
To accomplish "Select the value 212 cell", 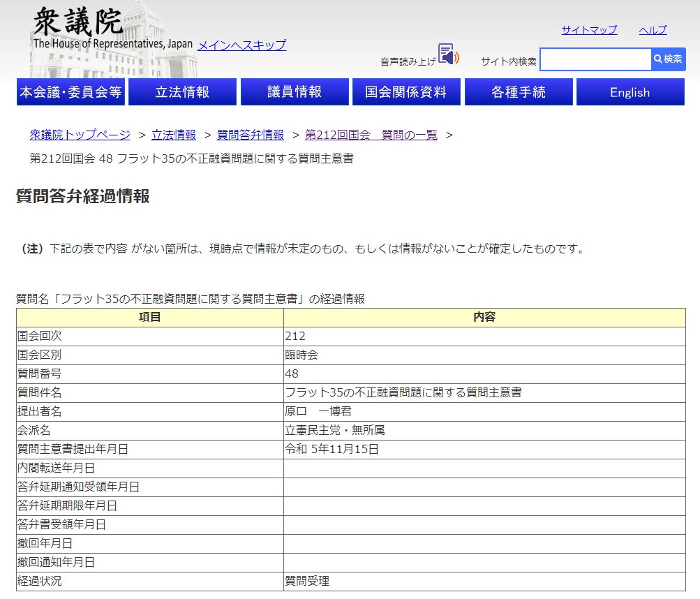I will point(484,336).
